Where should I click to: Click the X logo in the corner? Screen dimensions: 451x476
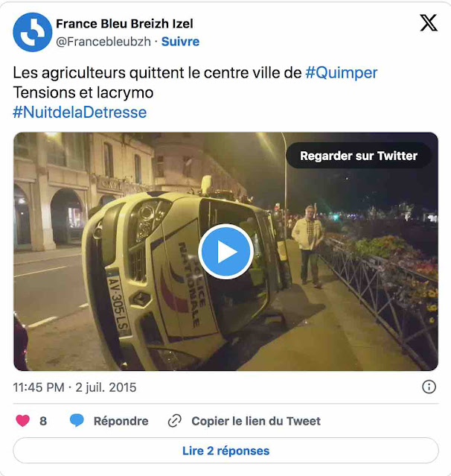click(429, 23)
